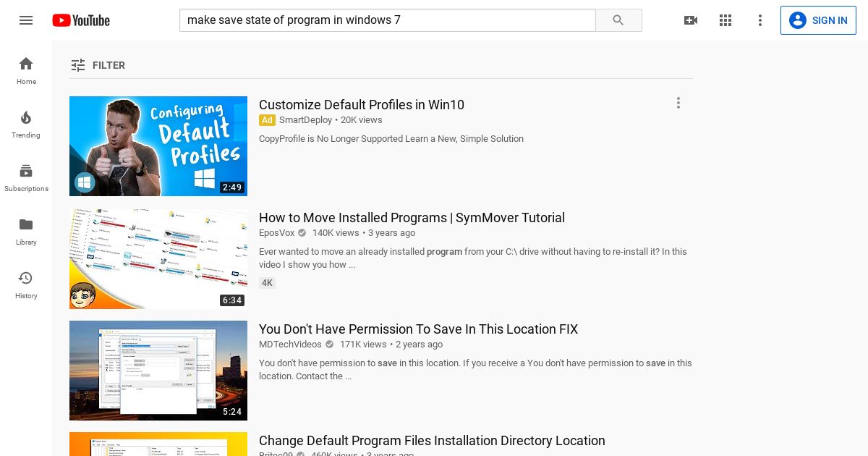Viewport: 868px width, 456px height.
Task: Open Trending in the sidebar
Action: click(x=26, y=124)
